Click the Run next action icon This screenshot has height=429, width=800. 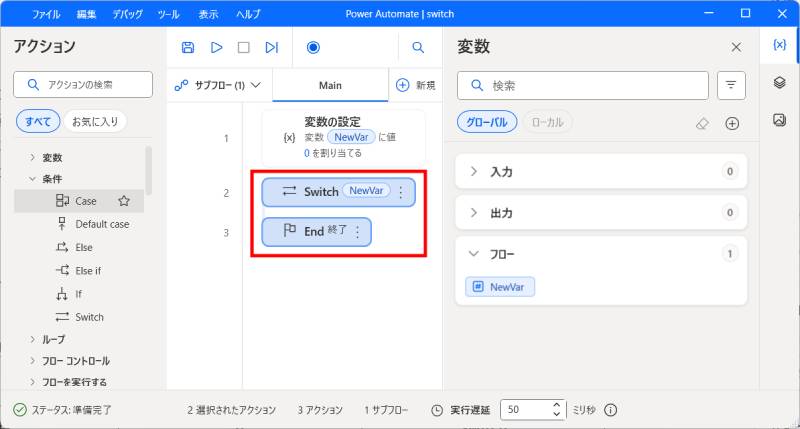[x=271, y=47]
